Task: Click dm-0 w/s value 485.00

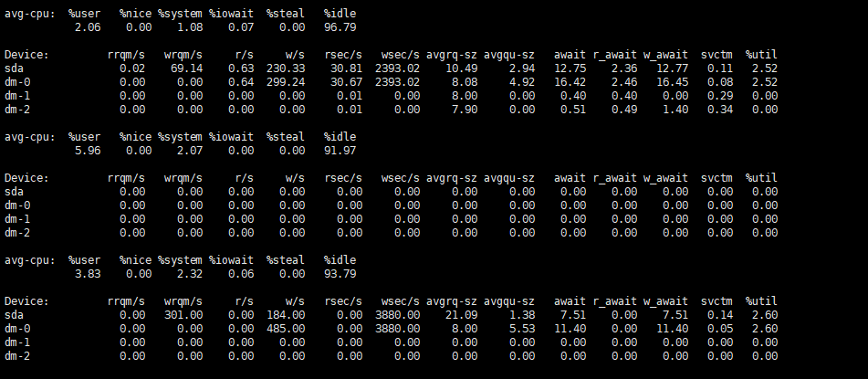Action: point(286,329)
